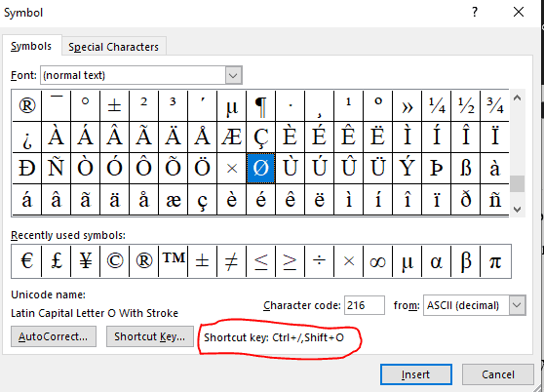Select the superscript 2 symbol in grid

tap(143, 106)
